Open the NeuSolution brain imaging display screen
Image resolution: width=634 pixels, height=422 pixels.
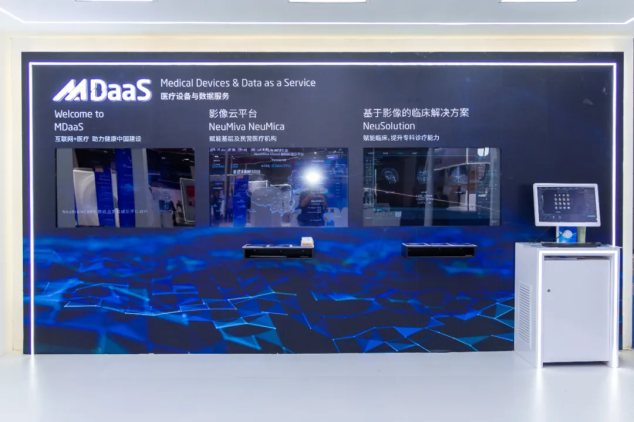click(x=431, y=186)
